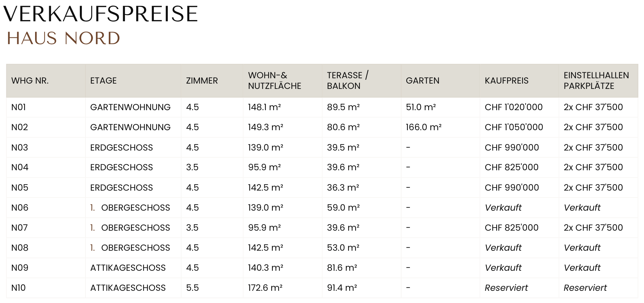Select the TERASSE / BALKON column header
The width and height of the screenshot is (644, 303).
[348, 81]
